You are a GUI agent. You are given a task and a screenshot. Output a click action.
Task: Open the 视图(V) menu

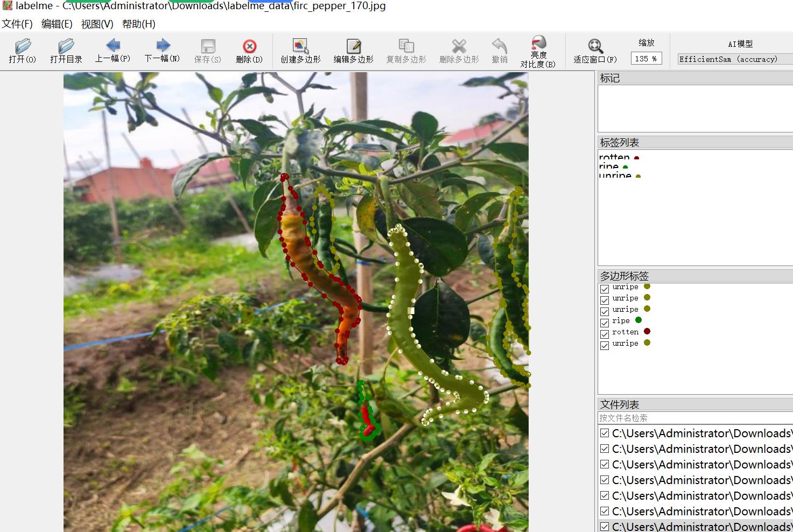[x=97, y=24]
